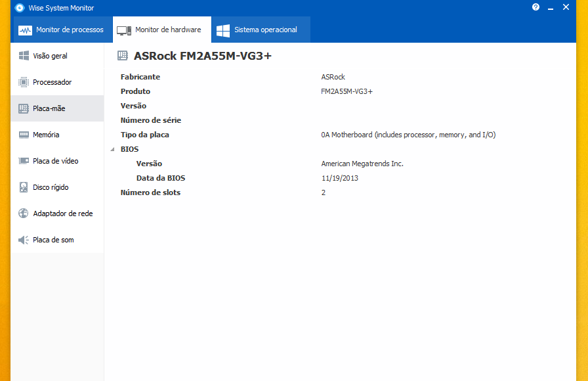This screenshot has width=588, height=381.
Task: Go to the Processador section
Action: coord(57,82)
